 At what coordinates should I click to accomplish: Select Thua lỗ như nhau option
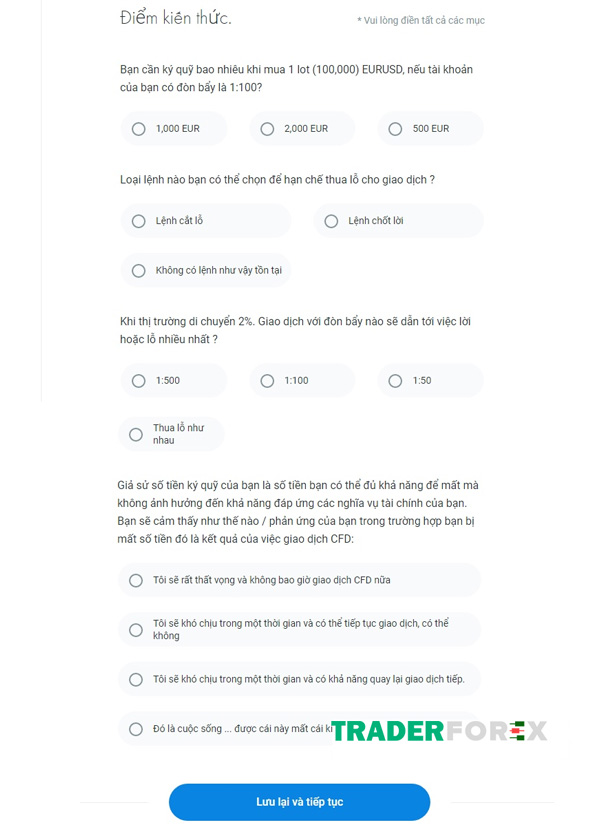coord(171,434)
